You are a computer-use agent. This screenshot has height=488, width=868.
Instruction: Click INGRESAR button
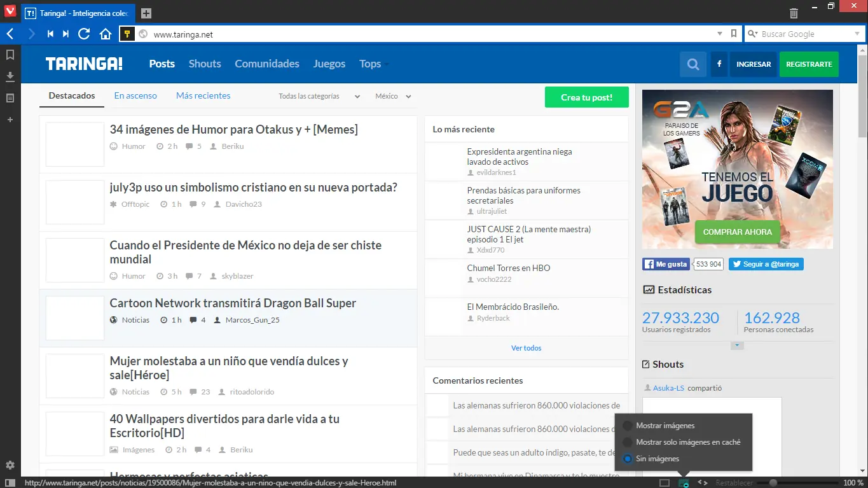click(x=754, y=64)
